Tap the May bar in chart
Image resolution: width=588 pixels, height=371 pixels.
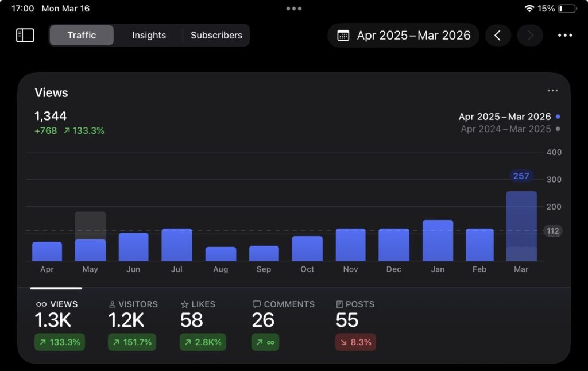point(90,250)
